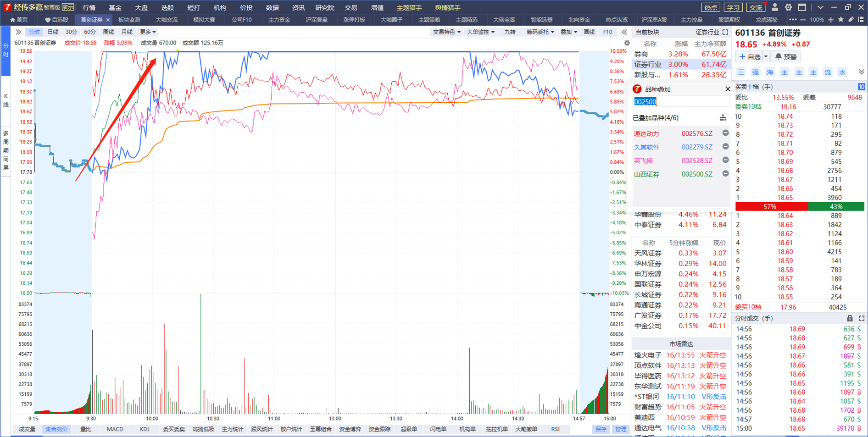Remove 山西证券 from overlay list
This screenshot has width=868, height=437.
click(x=725, y=174)
